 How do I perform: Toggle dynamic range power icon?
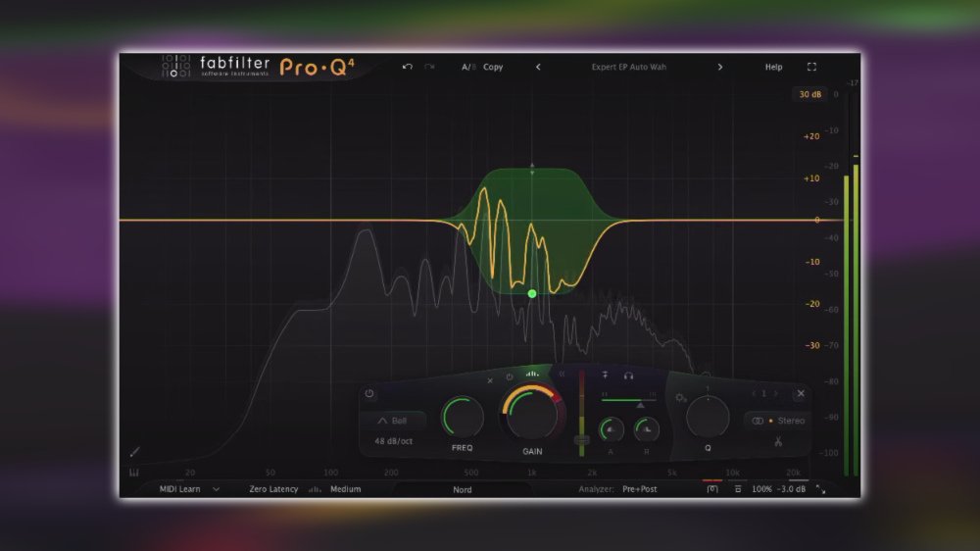pos(510,377)
